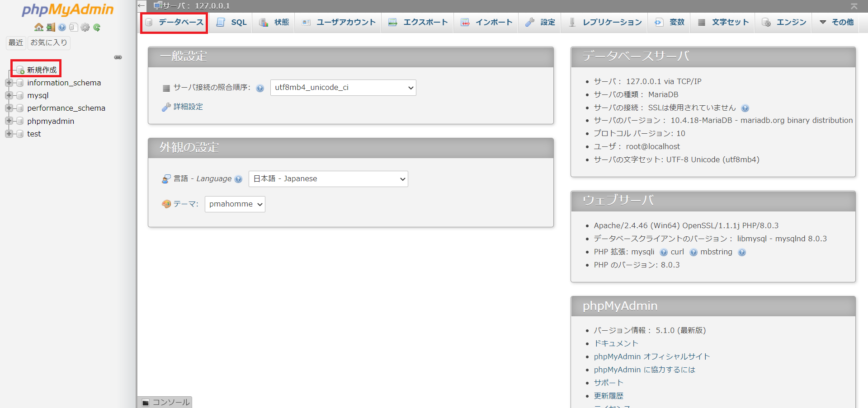Click help icon next to server connection collation
The image size is (868, 408).
pyautogui.click(x=260, y=88)
